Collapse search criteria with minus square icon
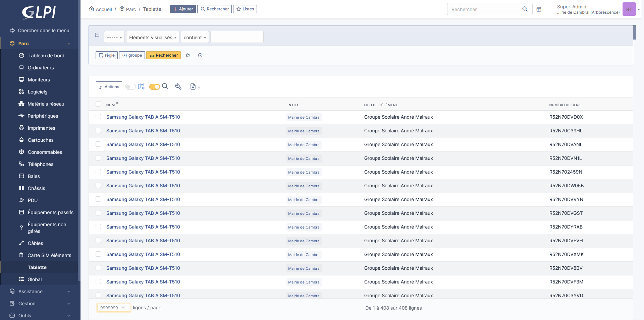Screen dimensions: 644x320 point(97,35)
